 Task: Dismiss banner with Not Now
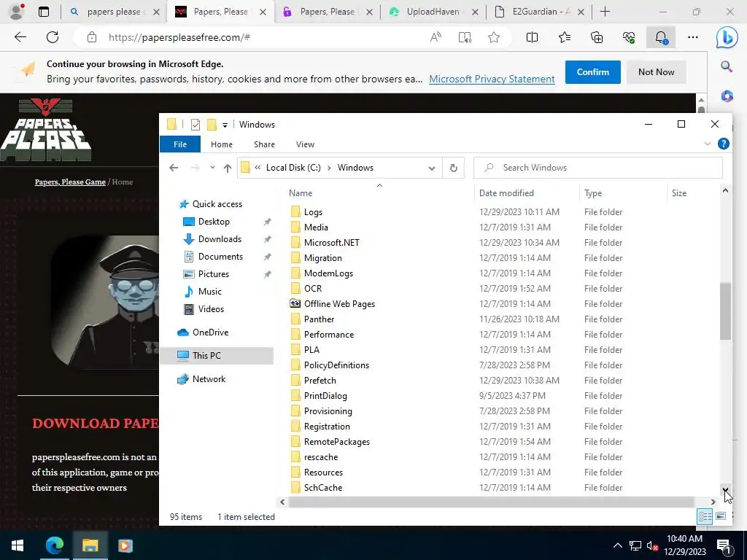coord(656,72)
